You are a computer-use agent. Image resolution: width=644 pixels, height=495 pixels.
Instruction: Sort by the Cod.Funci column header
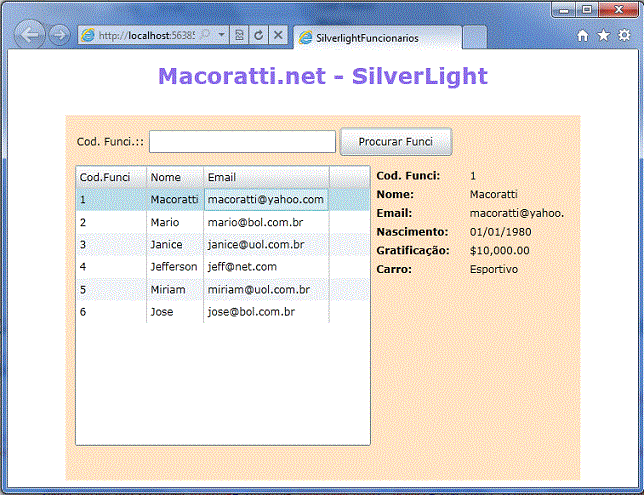[x=111, y=177]
